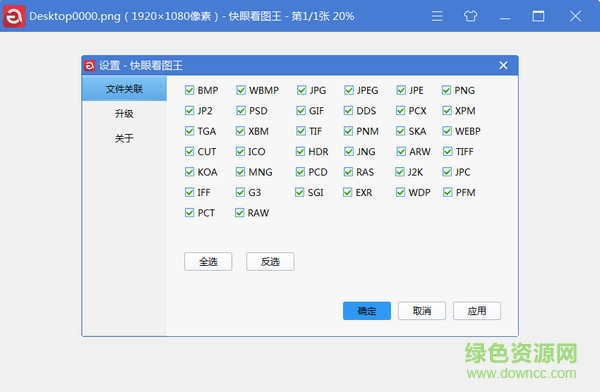Toggle the G3 checkbox
Image resolution: width=600 pixels, height=392 pixels.
point(240,192)
